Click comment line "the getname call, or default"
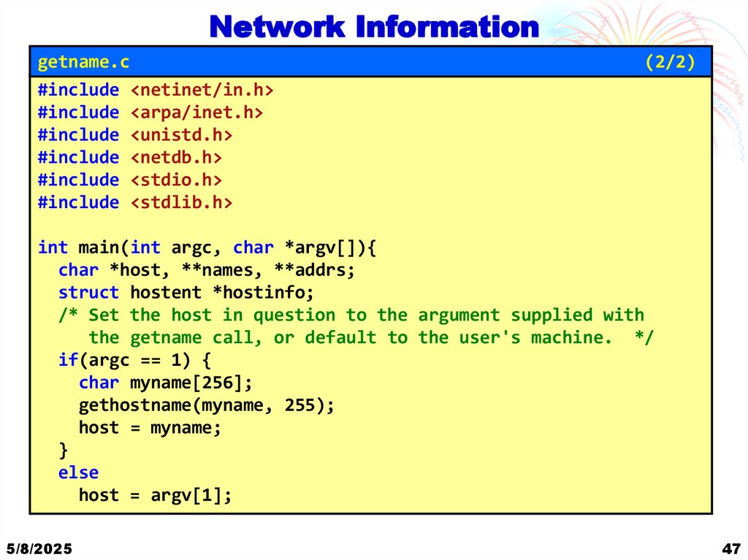Screen dimensions: 748x560 click(371, 337)
